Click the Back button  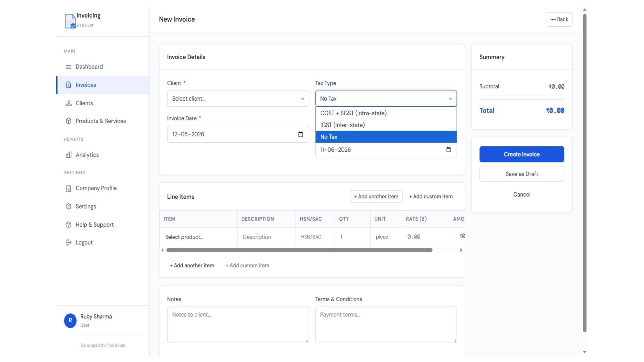tap(559, 19)
